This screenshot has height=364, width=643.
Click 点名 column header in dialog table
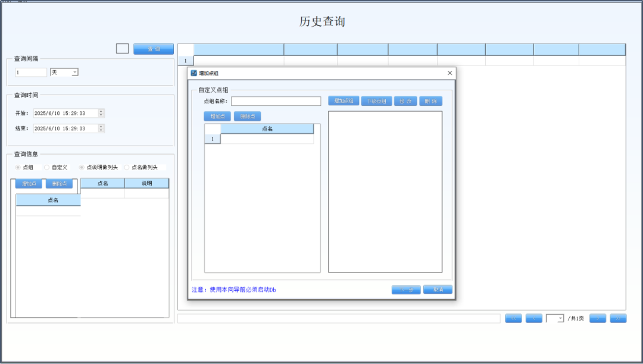(x=267, y=128)
